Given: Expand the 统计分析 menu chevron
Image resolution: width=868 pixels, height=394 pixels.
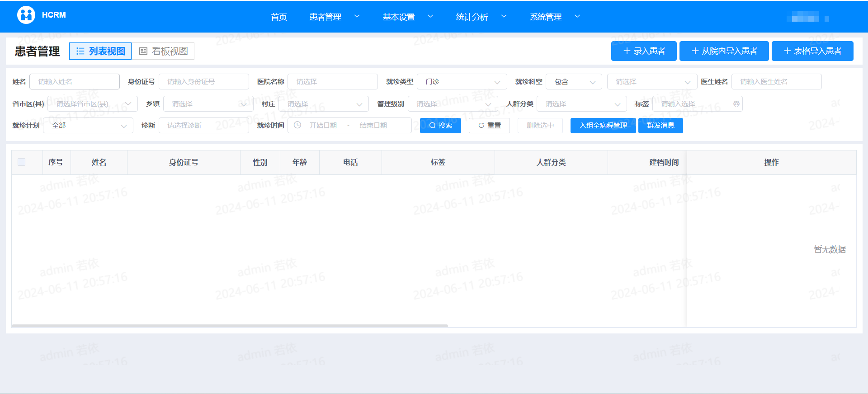Looking at the screenshot, I should (x=504, y=16).
